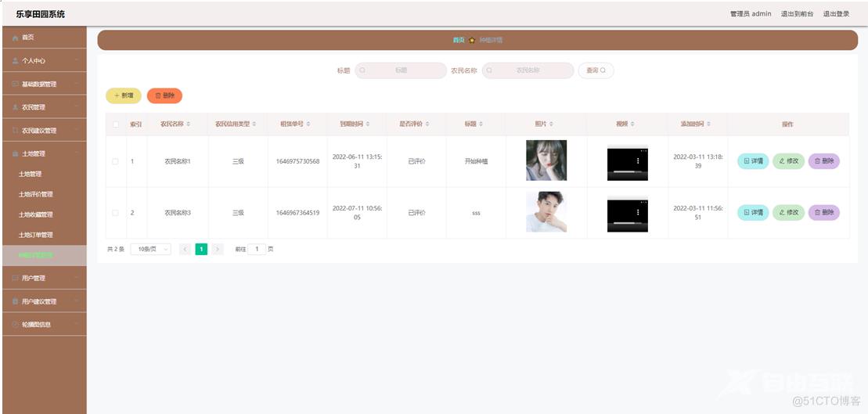Sort by 视频 column arrows

[x=632, y=124]
